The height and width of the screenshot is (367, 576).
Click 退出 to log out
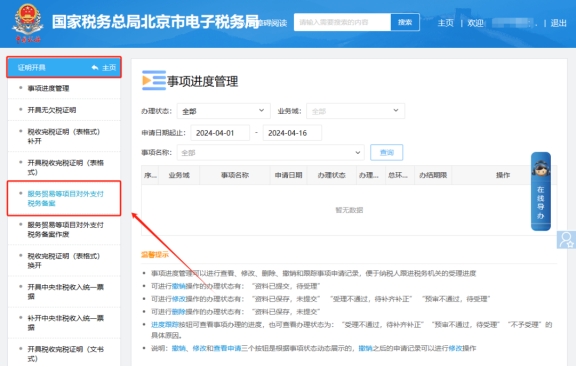click(558, 23)
